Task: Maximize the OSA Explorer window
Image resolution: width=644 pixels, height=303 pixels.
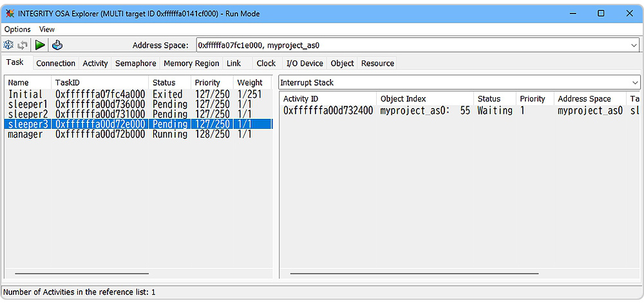Action: pos(601,14)
